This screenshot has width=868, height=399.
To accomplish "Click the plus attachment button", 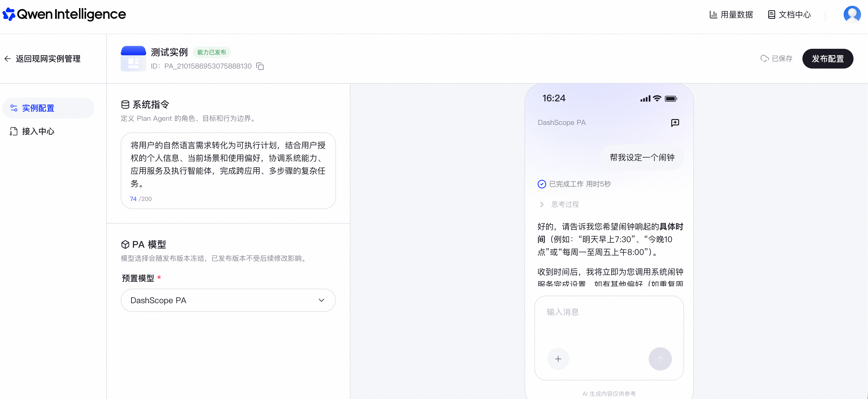I will 558,359.
